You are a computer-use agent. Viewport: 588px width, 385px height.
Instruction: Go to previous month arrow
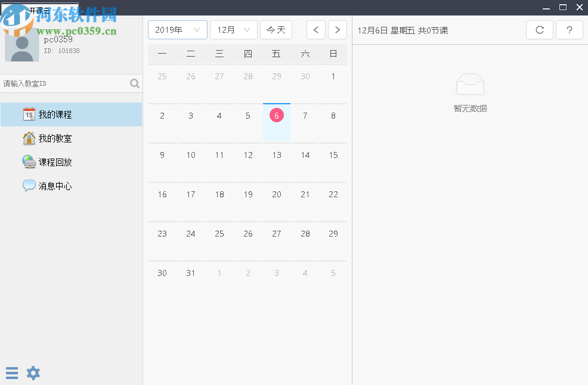pyautogui.click(x=315, y=30)
